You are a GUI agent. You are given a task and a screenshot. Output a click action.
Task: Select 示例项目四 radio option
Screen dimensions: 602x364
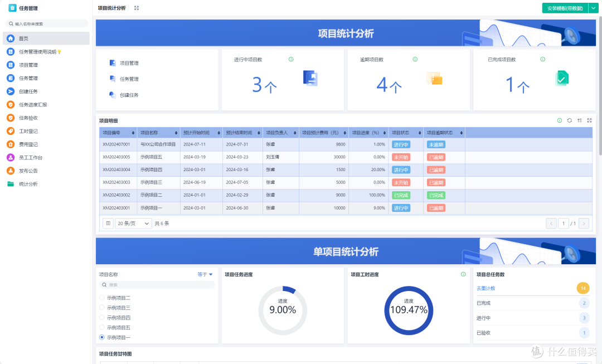pos(102,318)
